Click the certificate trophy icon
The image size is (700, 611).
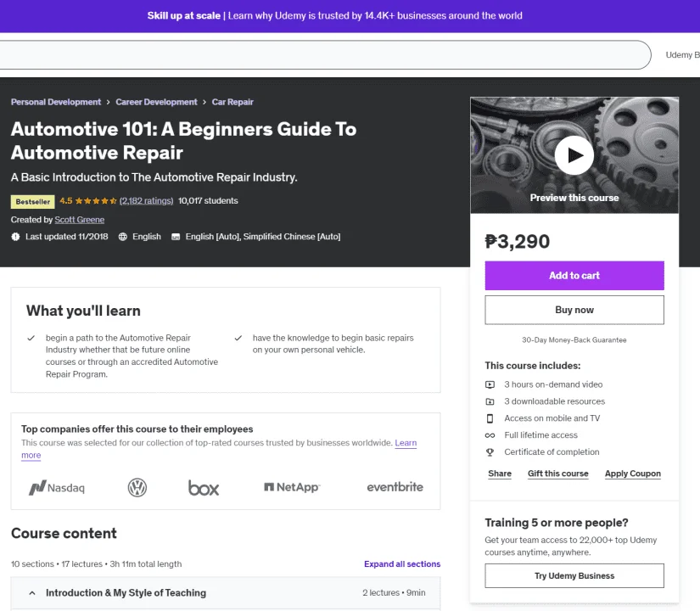pos(490,452)
